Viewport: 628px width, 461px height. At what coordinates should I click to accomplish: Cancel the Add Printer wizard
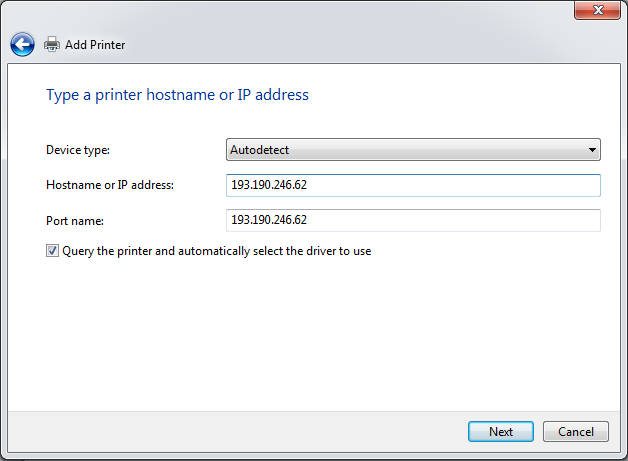(575, 432)
